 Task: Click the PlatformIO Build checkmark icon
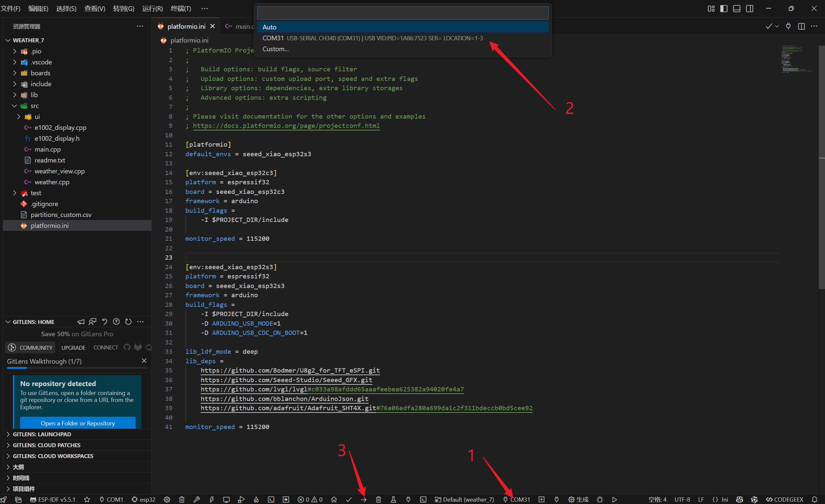click(x=349, y=499)
